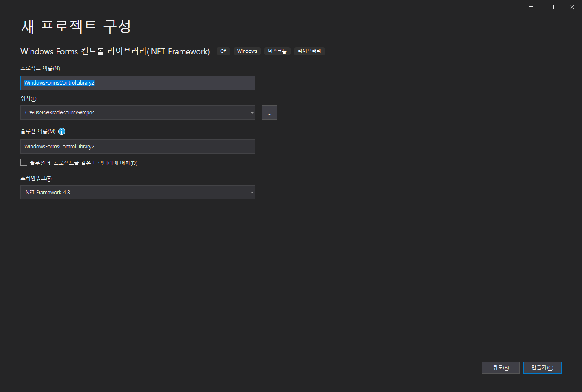Click the 프레임워크(F) label
The image size is (582, 392).
click(x=36, y=179)
